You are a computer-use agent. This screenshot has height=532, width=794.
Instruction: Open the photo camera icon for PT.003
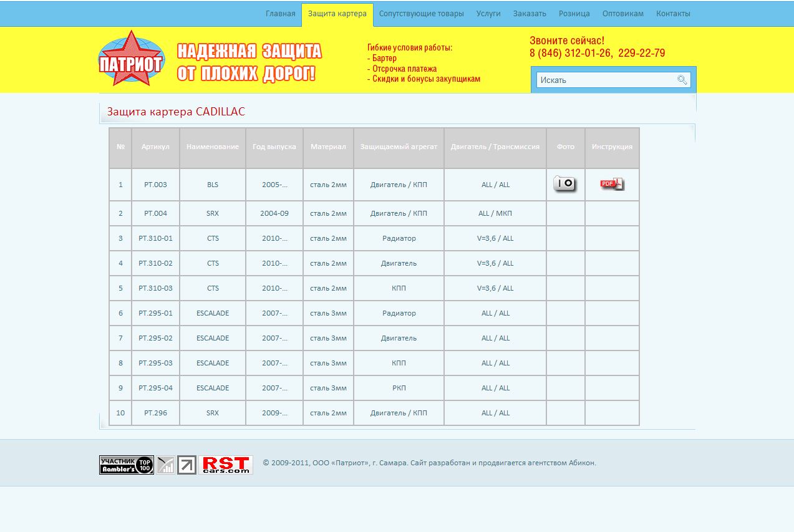coord(565,184)
